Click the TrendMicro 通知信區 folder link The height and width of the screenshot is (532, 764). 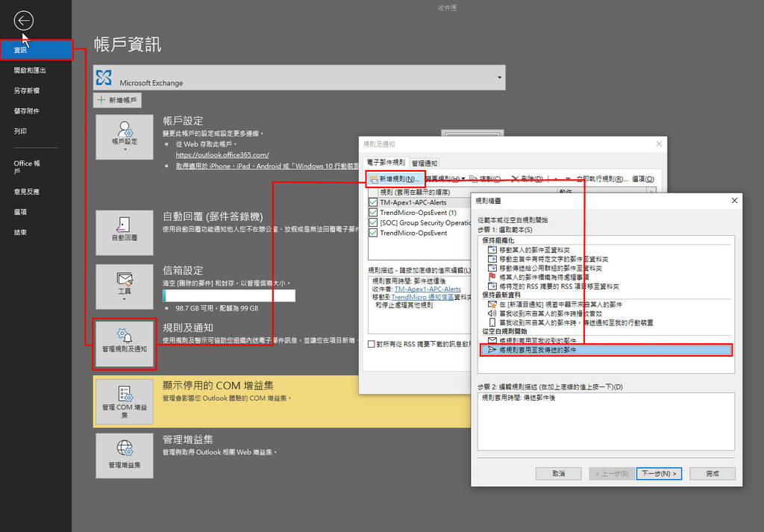(x=422, y=297)
